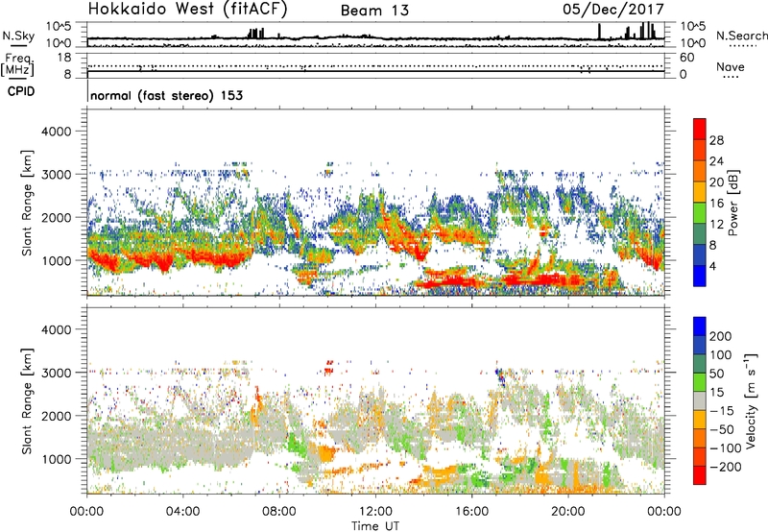
Task: Click the "12:00" time axis tick
Action: click(x=375, y=512)
